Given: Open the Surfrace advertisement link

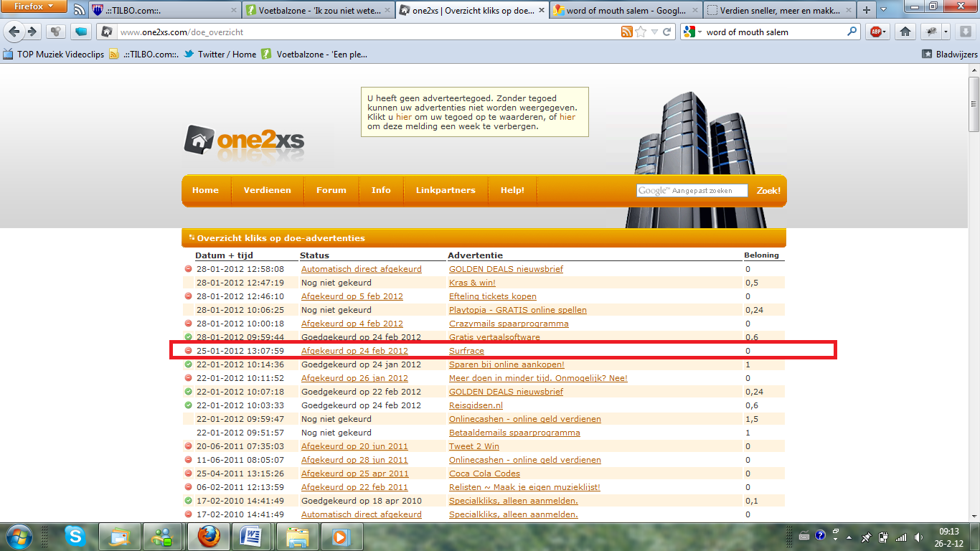Looking at the screenshot, I should 466,351.
